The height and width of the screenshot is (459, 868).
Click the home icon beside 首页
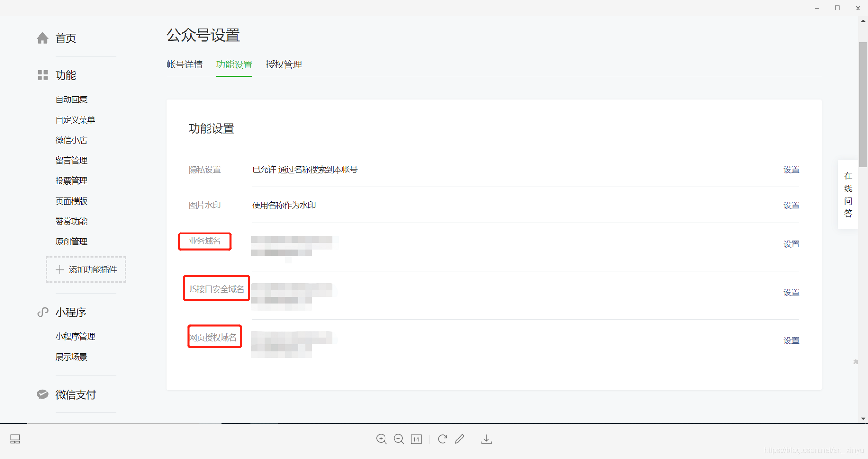pos(42,38)
